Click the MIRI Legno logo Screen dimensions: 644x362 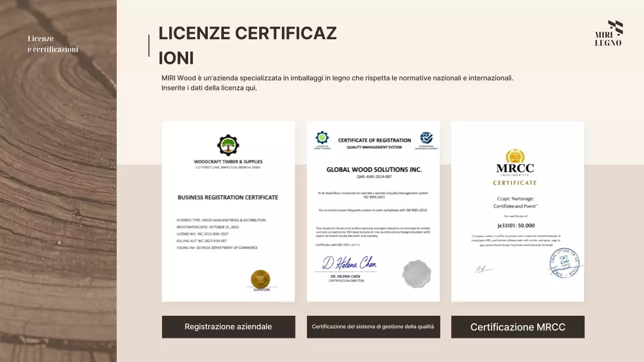click(609, 34)
